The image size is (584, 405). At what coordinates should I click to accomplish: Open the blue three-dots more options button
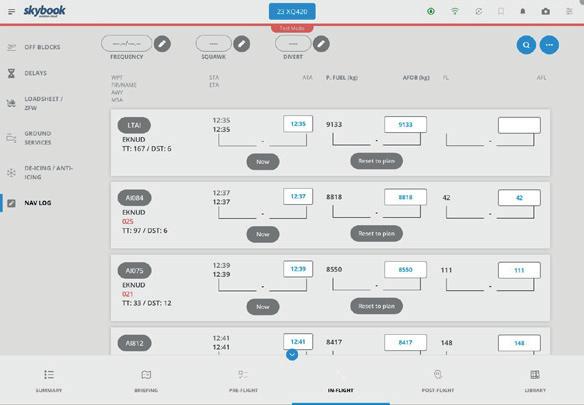coord(549,45)
